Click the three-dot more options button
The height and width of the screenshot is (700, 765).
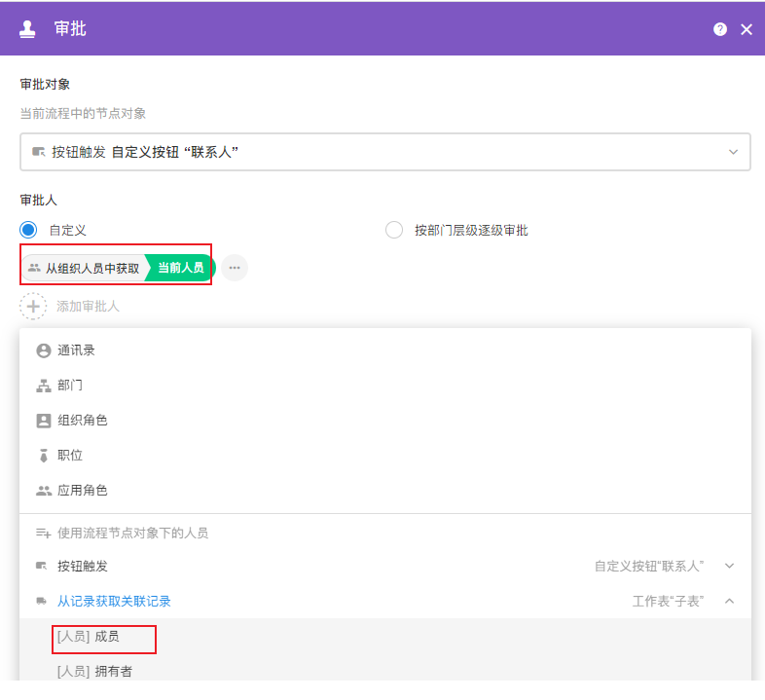click(235, 268)
